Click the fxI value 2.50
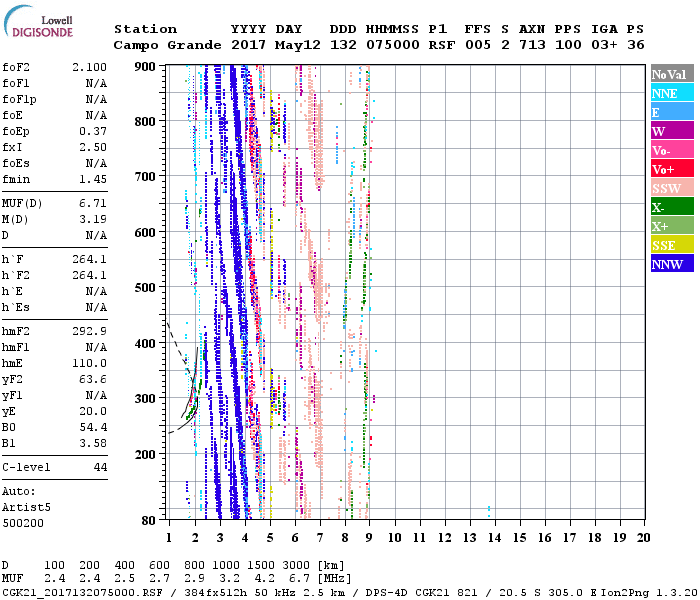 93,147
